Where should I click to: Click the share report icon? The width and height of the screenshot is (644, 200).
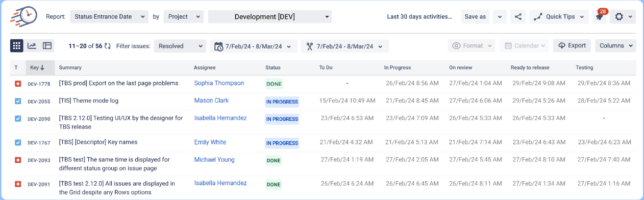(518, 17)
